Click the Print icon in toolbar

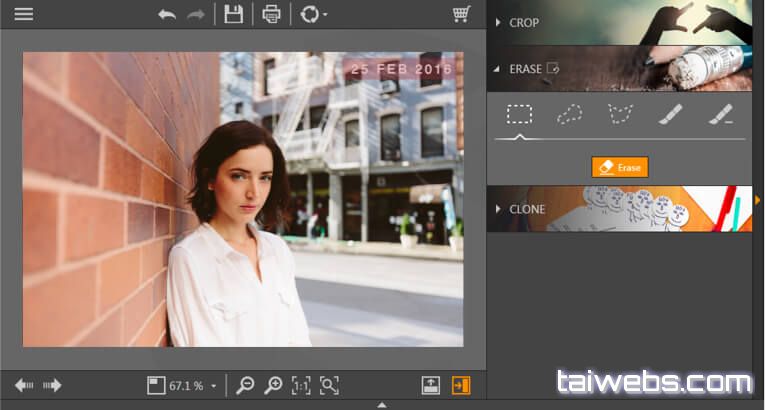271,14
